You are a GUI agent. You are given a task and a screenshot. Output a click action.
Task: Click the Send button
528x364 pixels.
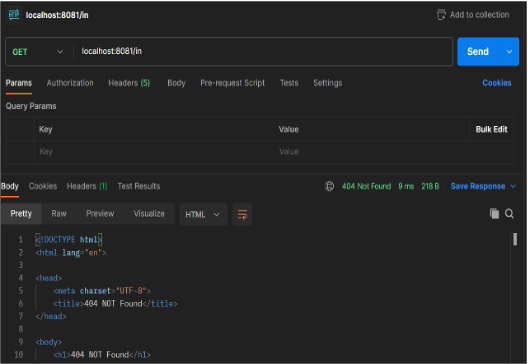(478, 52)
